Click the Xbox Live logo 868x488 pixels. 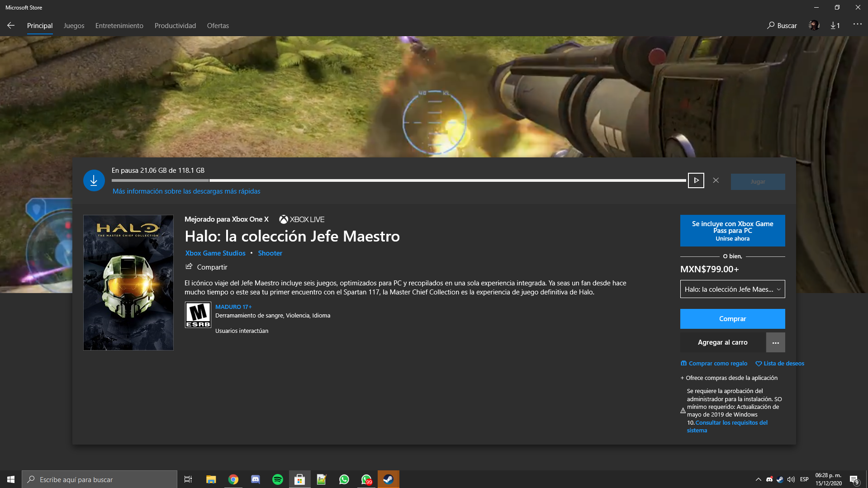point(302,219)
